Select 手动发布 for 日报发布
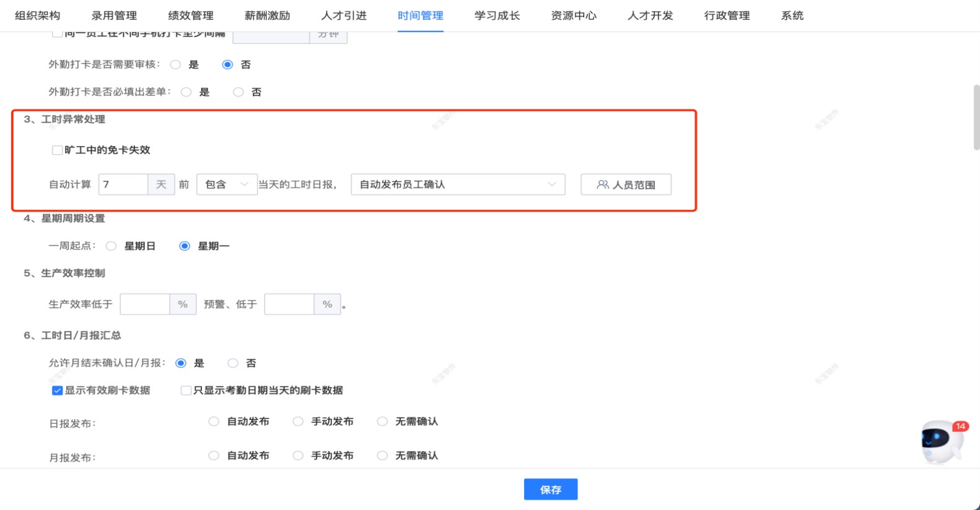980x510 pixels. 298,421
